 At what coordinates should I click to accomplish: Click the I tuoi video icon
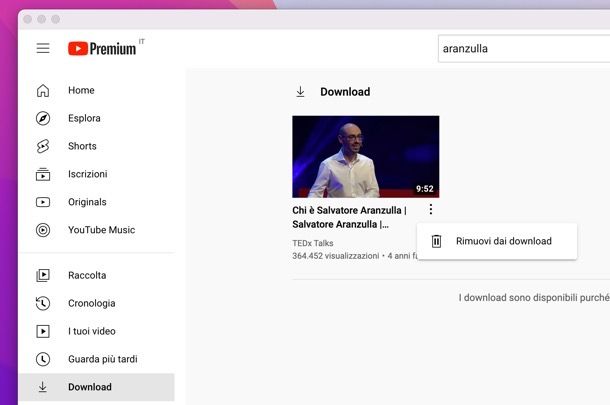tap(43, 331)
